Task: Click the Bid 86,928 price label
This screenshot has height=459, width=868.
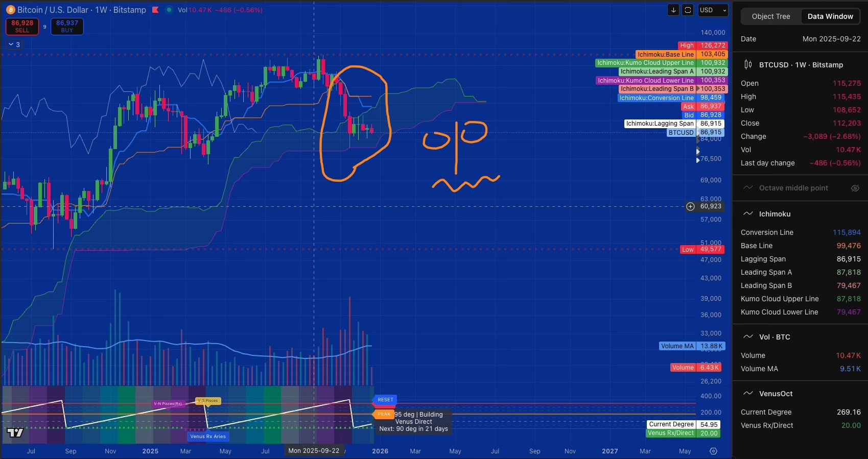Action: coord(703,115)
